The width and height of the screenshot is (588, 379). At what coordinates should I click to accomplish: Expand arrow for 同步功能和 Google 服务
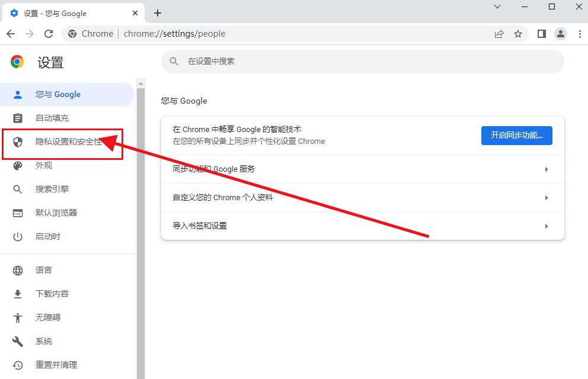pos(547,169)
